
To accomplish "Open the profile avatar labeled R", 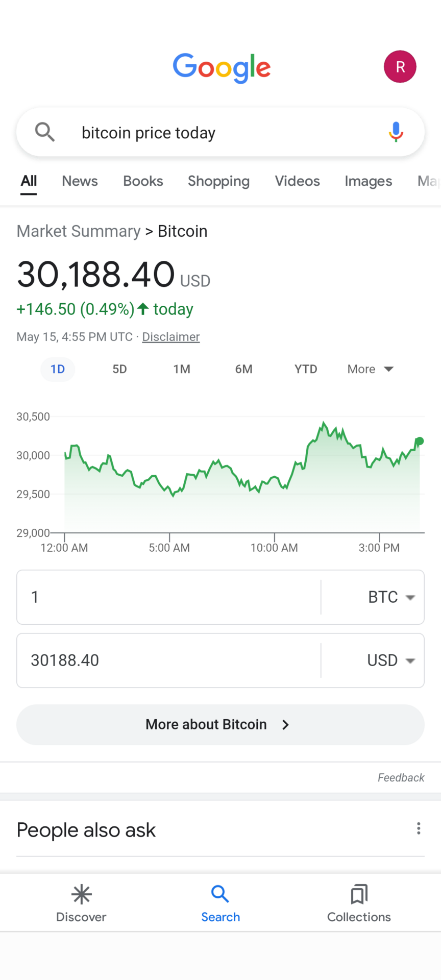I will pyautogui.click(x=400, y=67).
